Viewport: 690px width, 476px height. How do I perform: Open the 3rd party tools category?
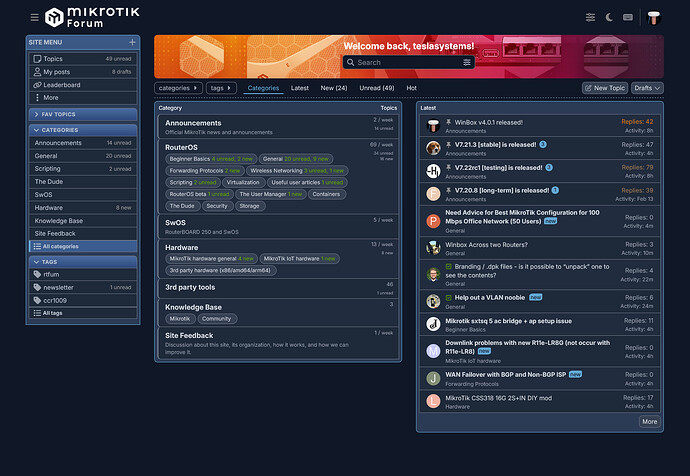(x=190, y=287)
